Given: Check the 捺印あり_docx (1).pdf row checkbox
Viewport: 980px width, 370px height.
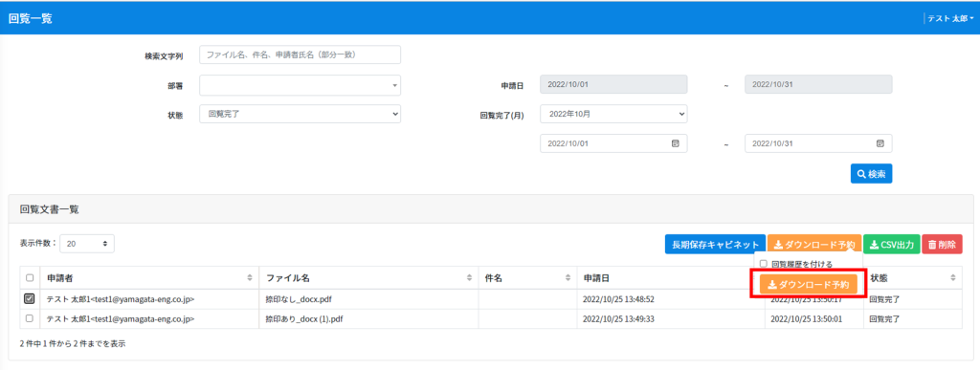Looking at the screenshot, I should coord(30,318).
